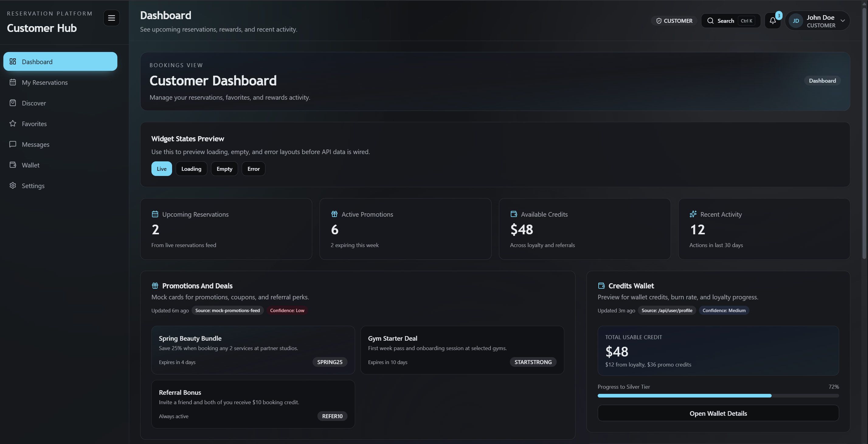
Task: Switch widget preview to Empty state
Action: coord(224,168)
